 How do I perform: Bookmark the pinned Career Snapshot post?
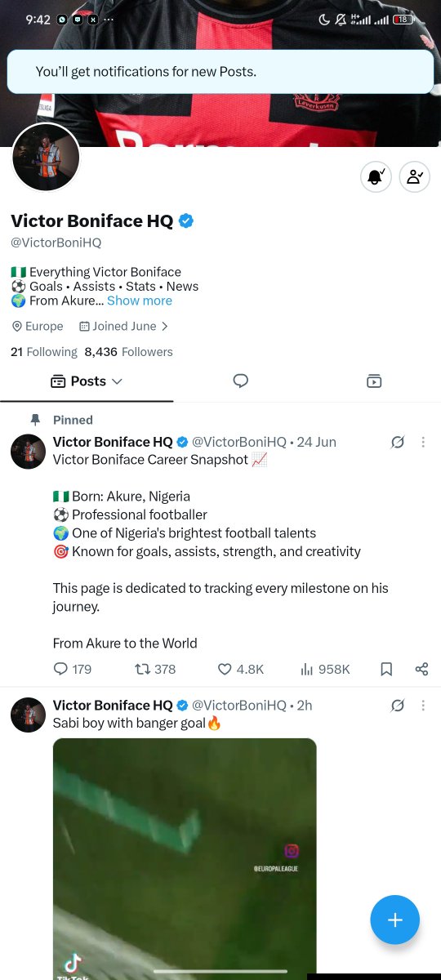click(386, 669)
